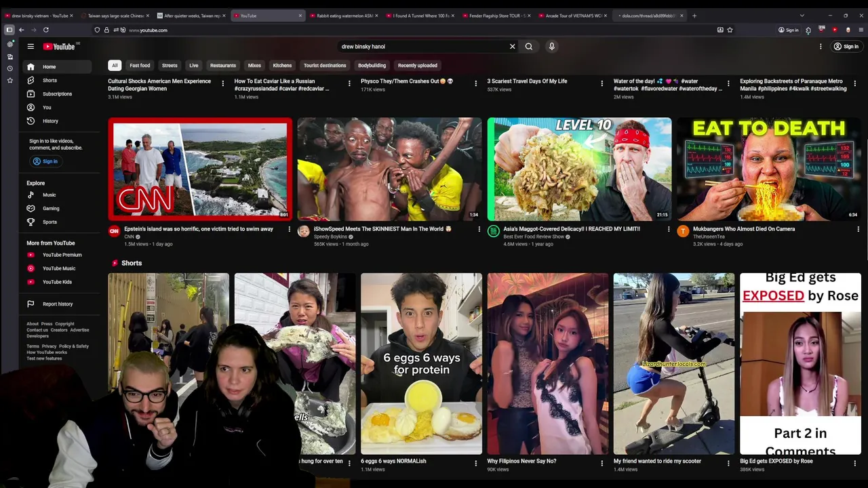
Task: Open the browser tab list dropdown arrow
Action: pyautogui.click(x=802, y=16)
